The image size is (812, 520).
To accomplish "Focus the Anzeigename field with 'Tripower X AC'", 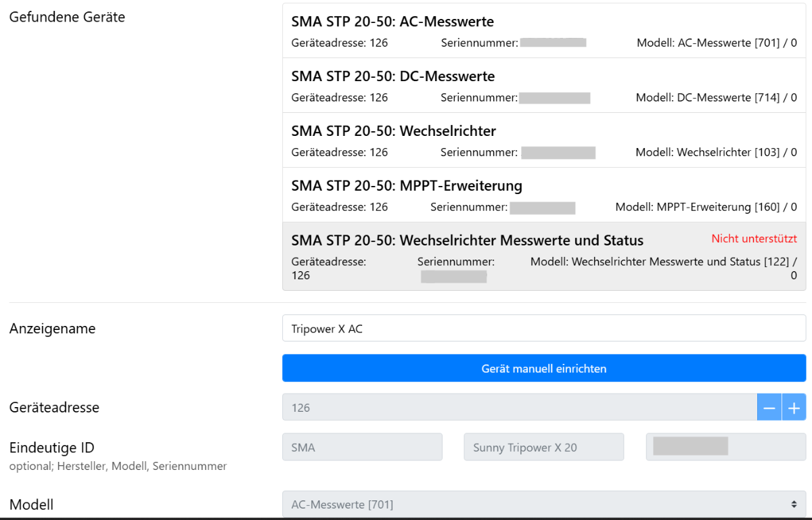I will [543, 329].
